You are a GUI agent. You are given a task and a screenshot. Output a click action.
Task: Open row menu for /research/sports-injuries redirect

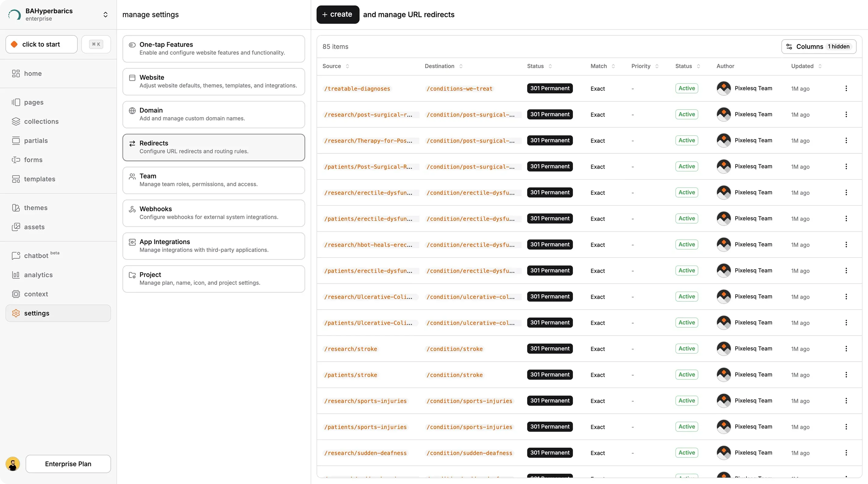point(846,401)
